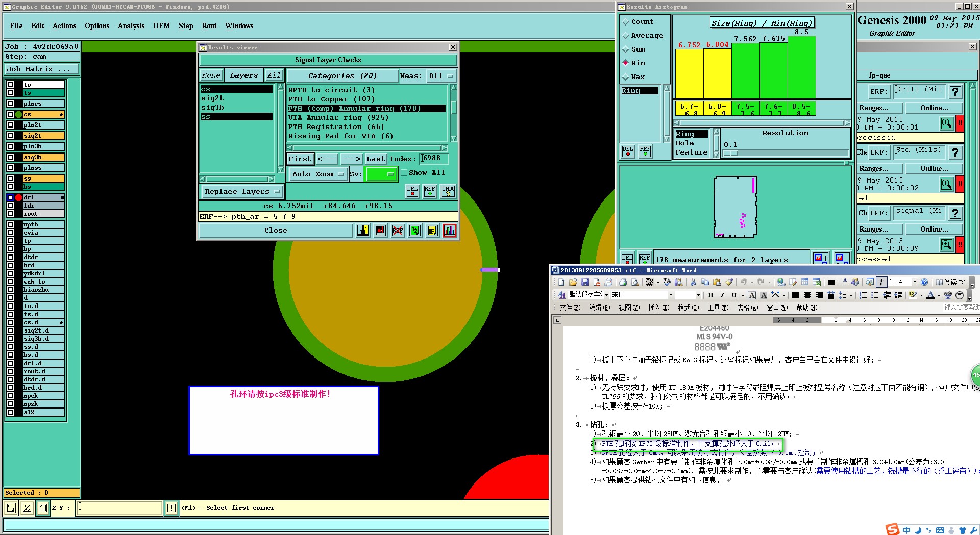Open the Word font name dropdown
The height and width of the screenshot is (535, 980).
(671, 295)
